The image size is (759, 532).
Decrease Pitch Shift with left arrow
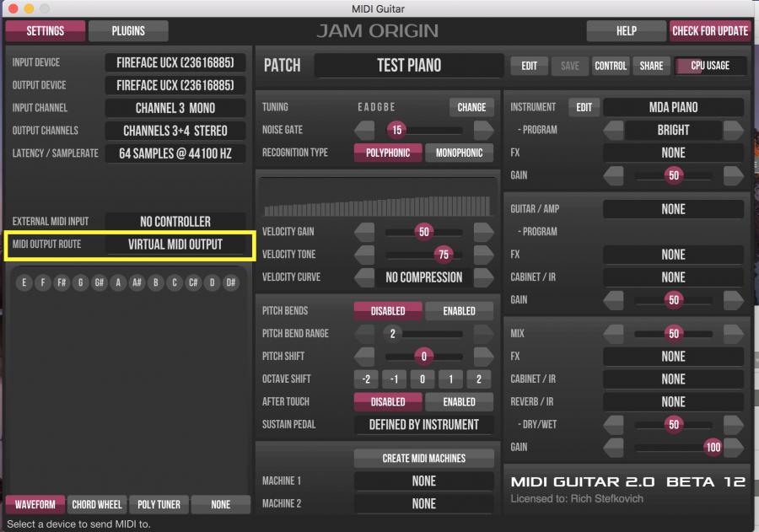[x=364, y=357]
